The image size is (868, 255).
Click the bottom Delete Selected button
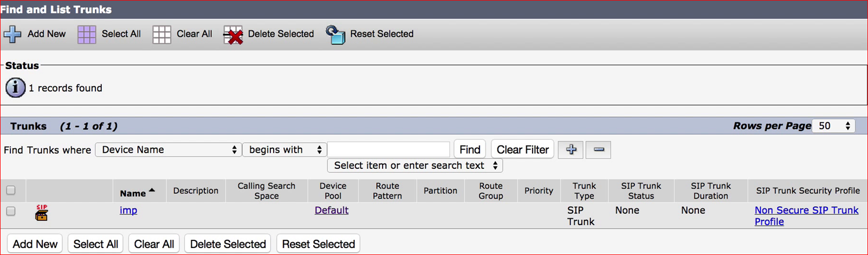tap(228, 244)
